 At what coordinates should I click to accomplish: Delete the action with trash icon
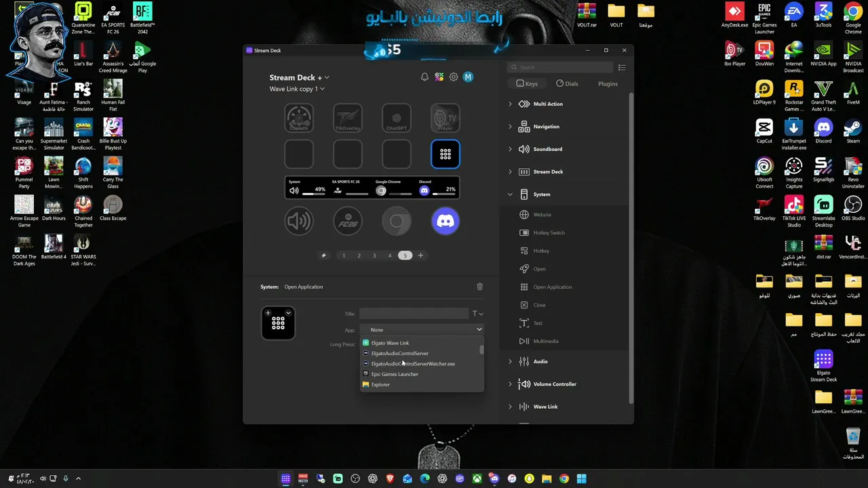pos(480,287)
